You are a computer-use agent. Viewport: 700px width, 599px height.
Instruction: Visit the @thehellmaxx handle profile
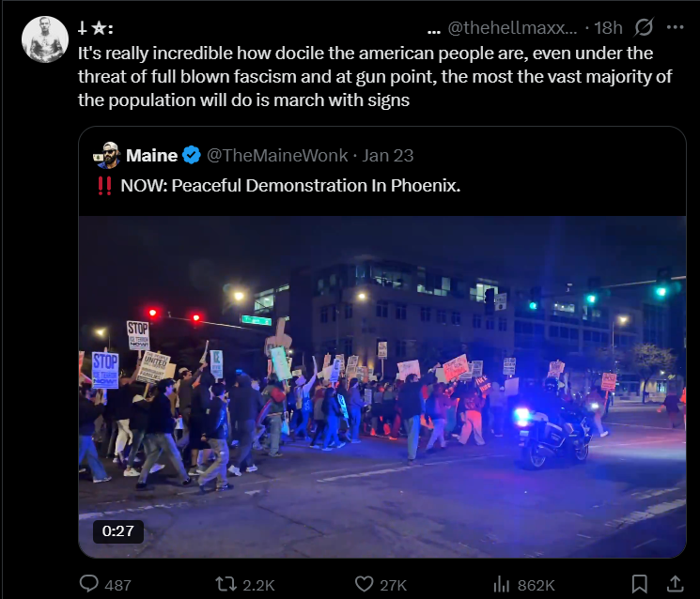(x=512, y=28)
